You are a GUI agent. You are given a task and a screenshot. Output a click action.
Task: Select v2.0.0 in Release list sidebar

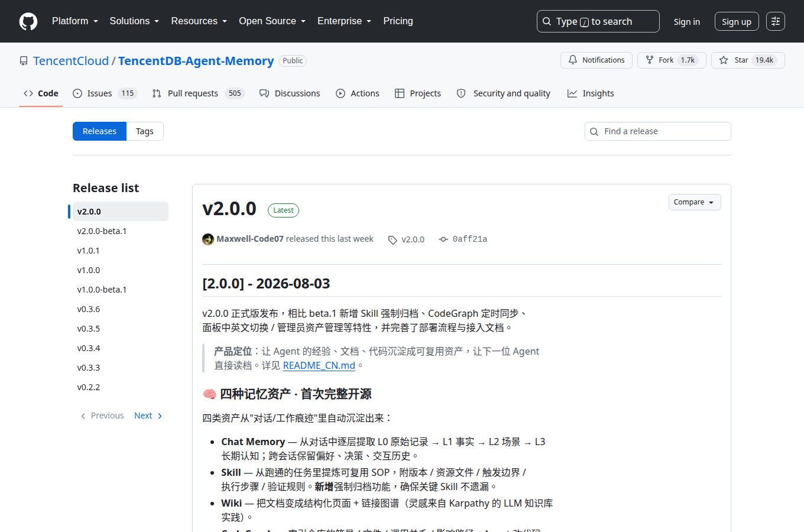pyautogui.click(x=121, y=212)
